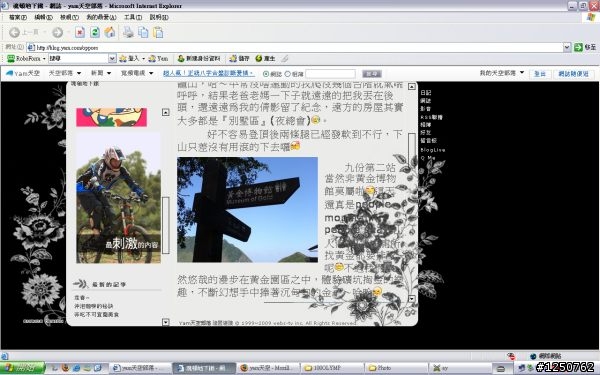Expand the 新聞 dropdown menu

coord(109,73)
